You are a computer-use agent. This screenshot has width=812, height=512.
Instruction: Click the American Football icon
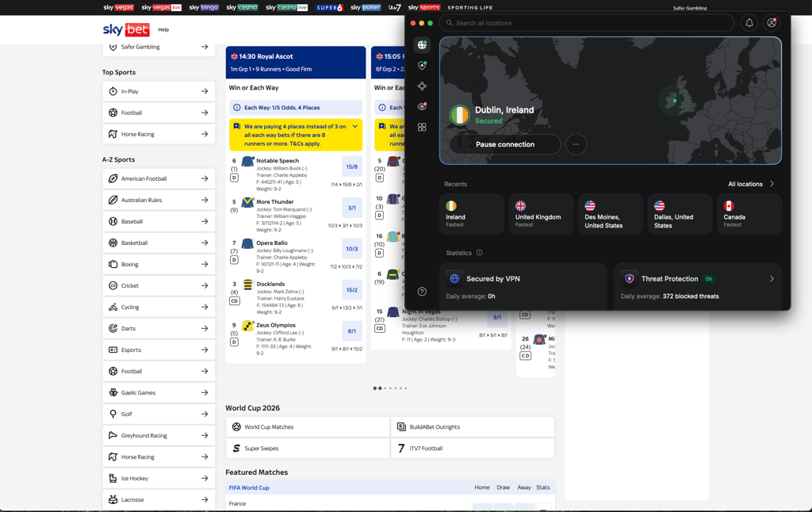tap(113, 178)
